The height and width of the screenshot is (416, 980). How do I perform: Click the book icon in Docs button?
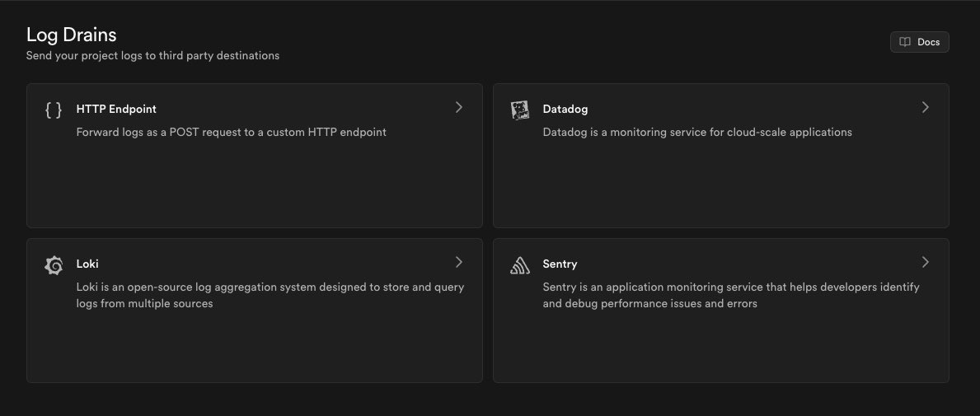pos(905,42)
